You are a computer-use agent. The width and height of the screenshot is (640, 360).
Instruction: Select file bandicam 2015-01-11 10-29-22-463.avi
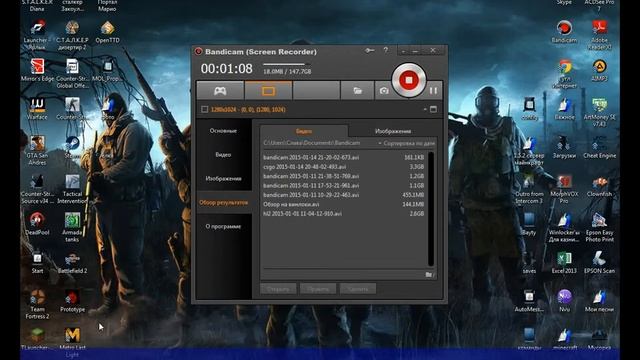pyautogui.click(x=344, y=195)
